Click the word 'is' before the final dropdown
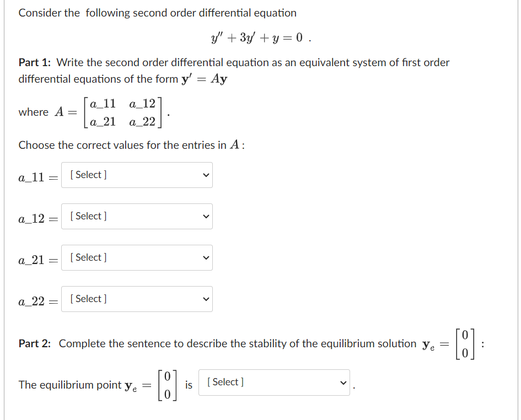 coord(189,385)
